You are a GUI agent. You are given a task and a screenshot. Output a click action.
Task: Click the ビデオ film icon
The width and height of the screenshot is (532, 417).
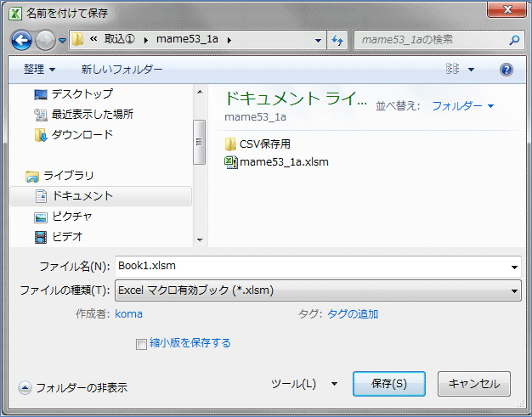click(41, 237)
